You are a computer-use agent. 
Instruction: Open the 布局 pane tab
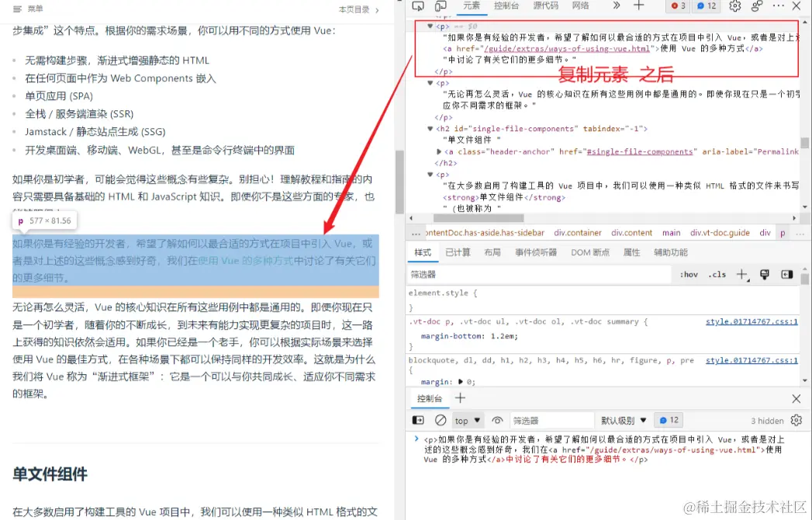click(x=492, y=252)
